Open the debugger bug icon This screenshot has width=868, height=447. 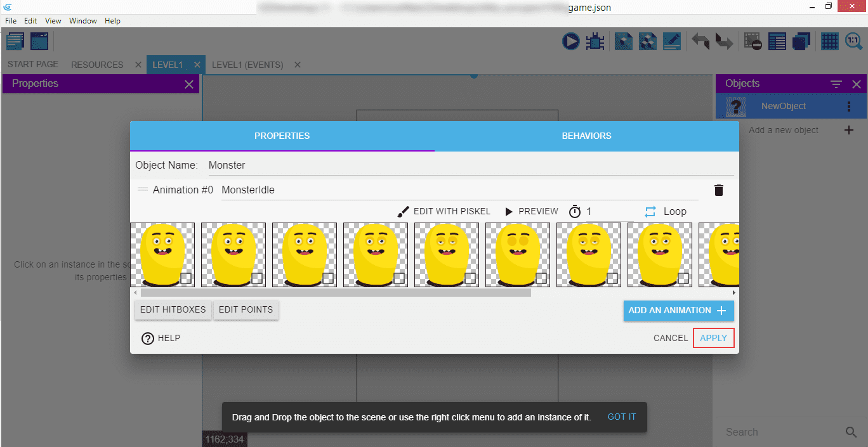click(x=595, y=42)
